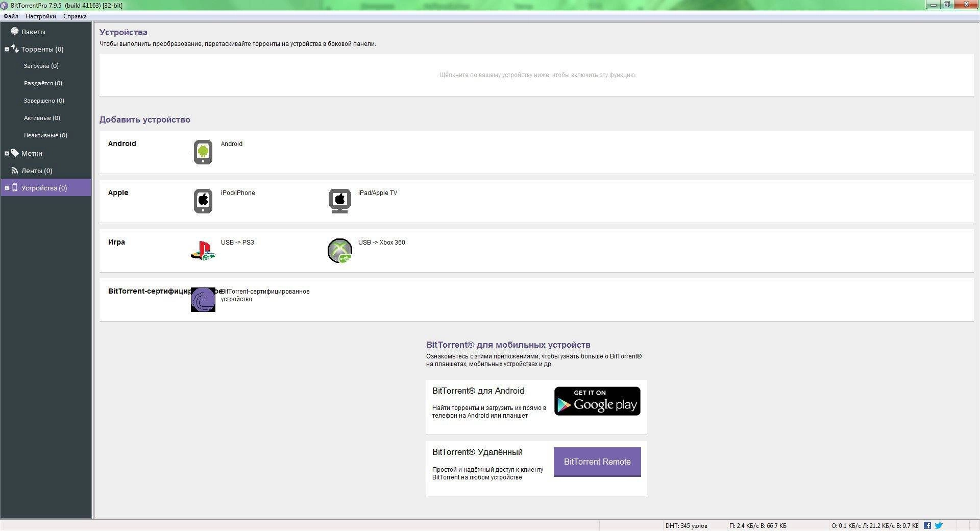Choose iPod/iPhone device label
This screenshot has height=531, width=980.
[x=238, y=193]
